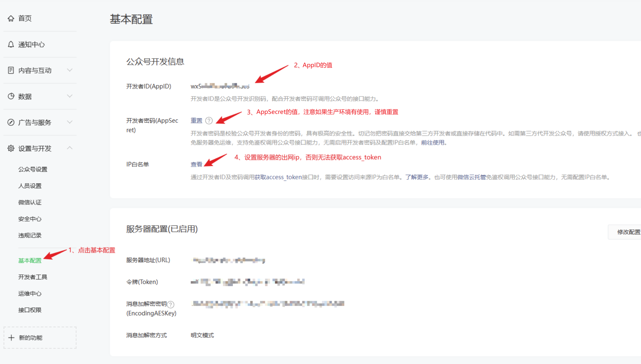The height and width of the screenshot is (364, 641).
Task: Click the bell icon for 通知中心
Action: pos(11,44)
